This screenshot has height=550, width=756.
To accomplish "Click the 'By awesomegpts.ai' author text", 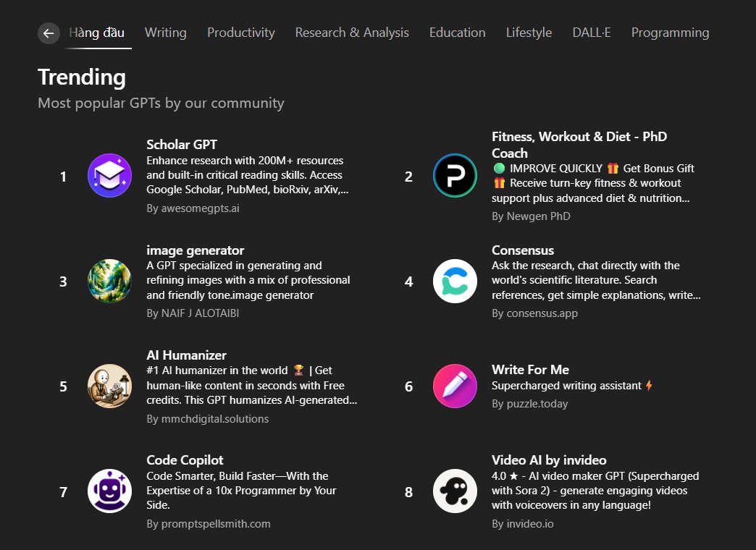I will 193,208.
